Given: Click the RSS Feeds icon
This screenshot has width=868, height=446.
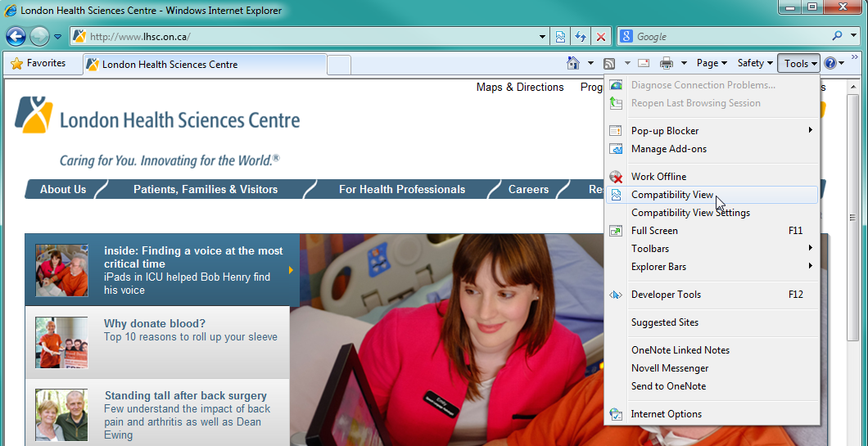Looking at the screenshot, I should point(609,64).
